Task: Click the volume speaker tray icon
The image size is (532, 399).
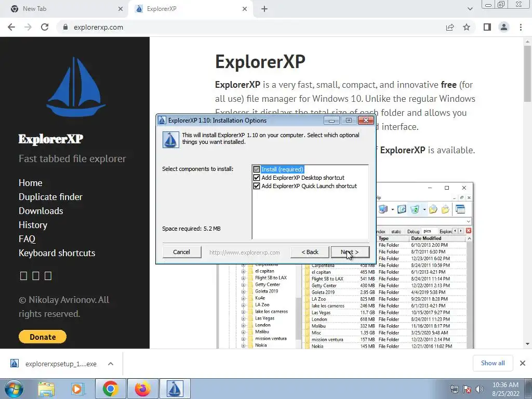Action: click(479, 389)
